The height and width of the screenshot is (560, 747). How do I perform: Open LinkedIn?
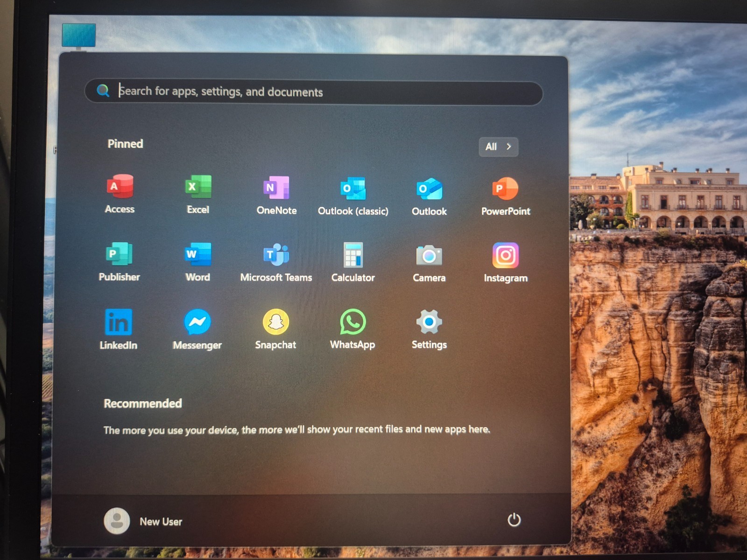point(118,329)
